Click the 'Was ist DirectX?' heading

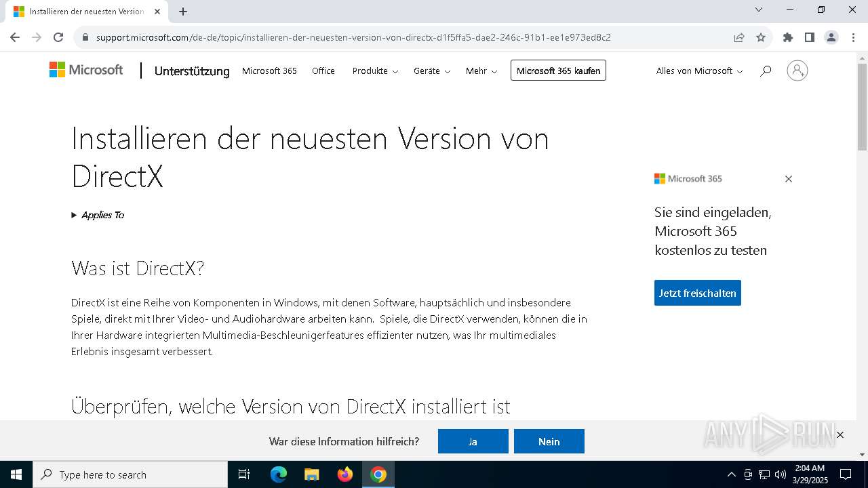138,268
